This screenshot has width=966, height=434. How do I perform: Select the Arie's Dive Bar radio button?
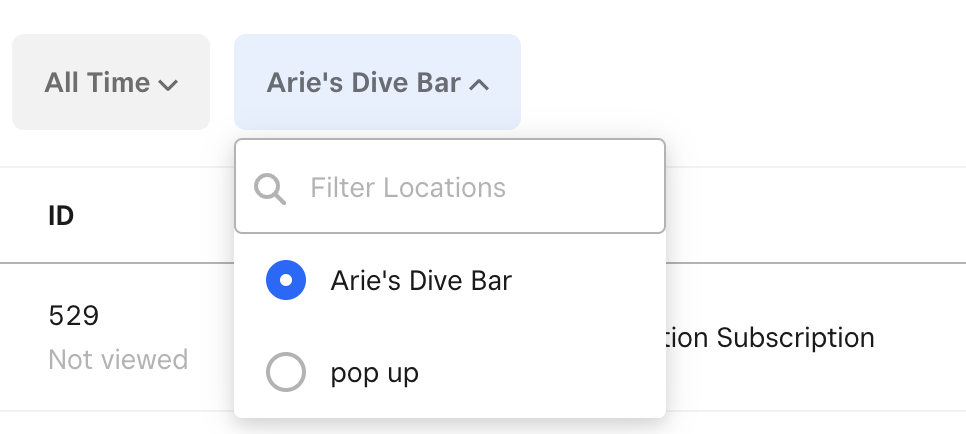(x=286, y=281)
